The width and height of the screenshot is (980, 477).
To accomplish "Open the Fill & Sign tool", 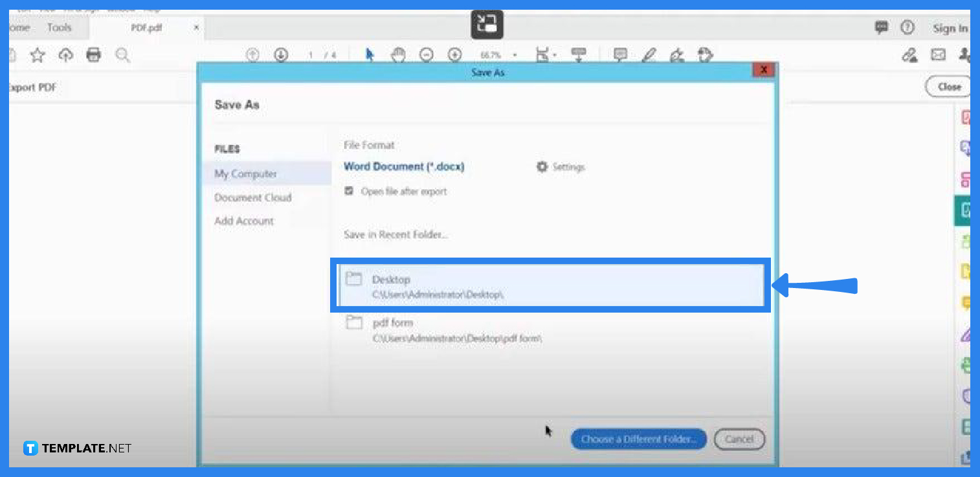I will click(x=677, y=56).
